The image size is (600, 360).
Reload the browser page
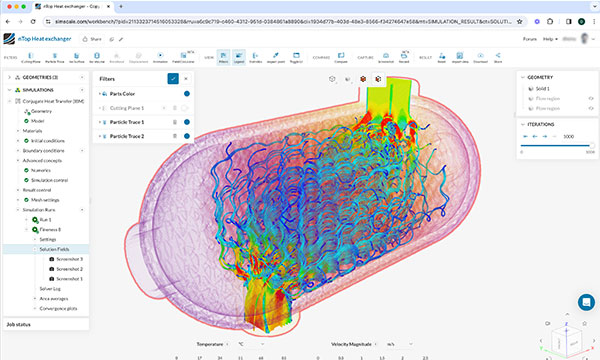(33, 22)
